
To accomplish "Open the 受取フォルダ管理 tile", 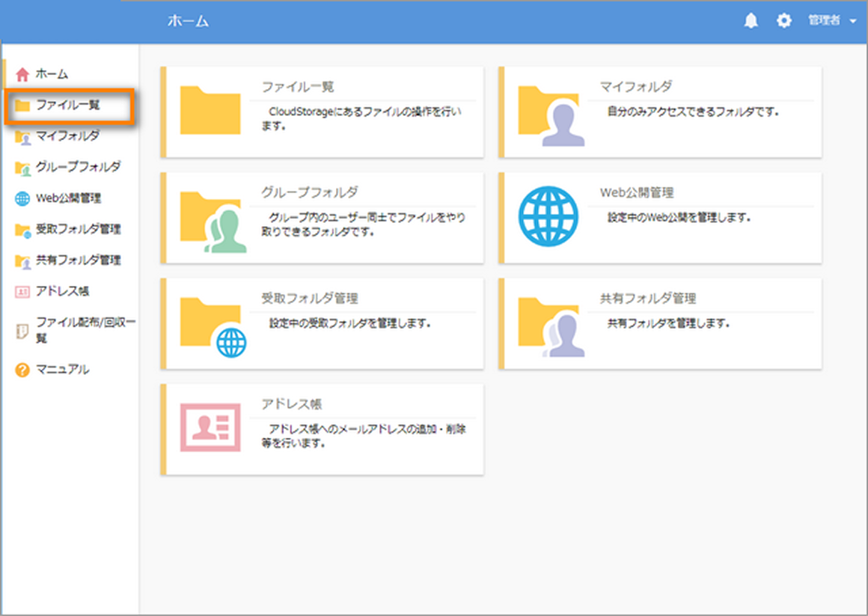I will (322, 323).
